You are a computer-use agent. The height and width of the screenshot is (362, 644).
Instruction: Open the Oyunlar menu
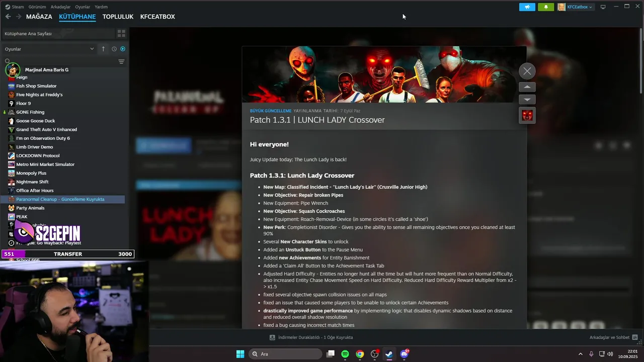point(83,7)
